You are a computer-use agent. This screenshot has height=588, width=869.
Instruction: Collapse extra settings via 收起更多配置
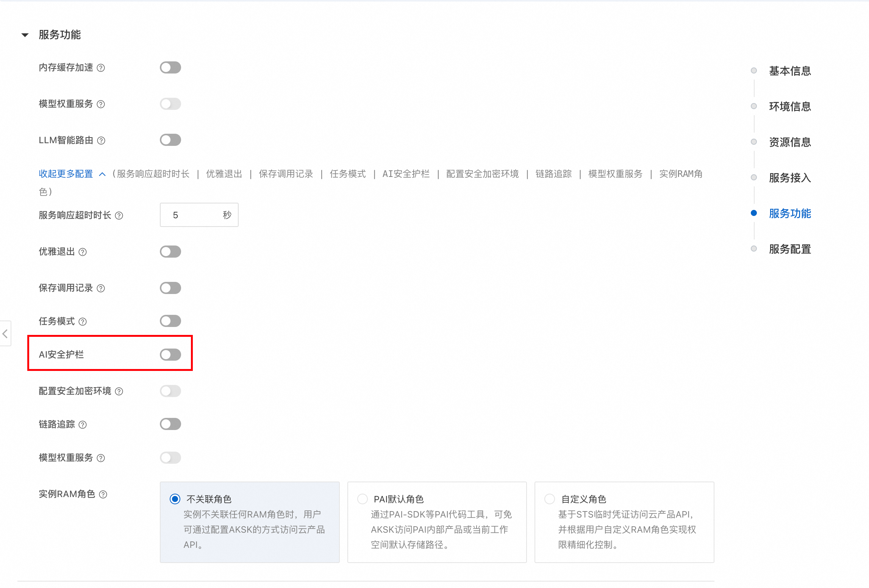[66, 174]
